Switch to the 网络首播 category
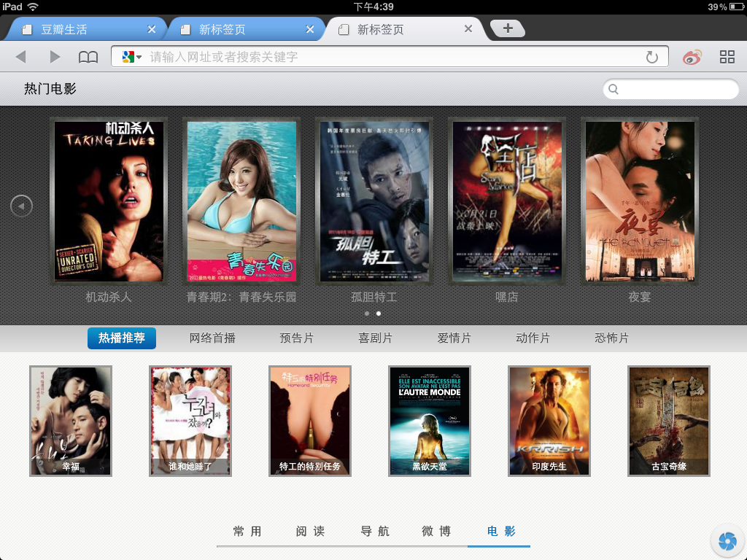Image resolution: width=747 pixels, height=560 pixels. coord(212,338)
